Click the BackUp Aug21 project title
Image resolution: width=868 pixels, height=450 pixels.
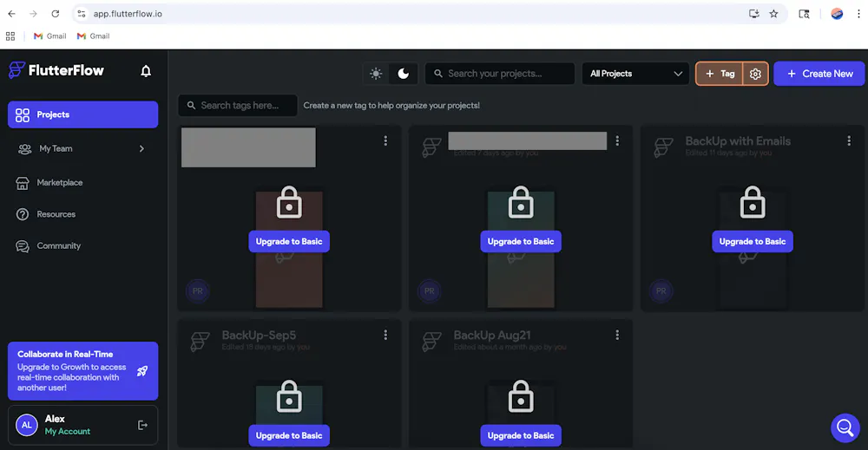click(492, 335)
